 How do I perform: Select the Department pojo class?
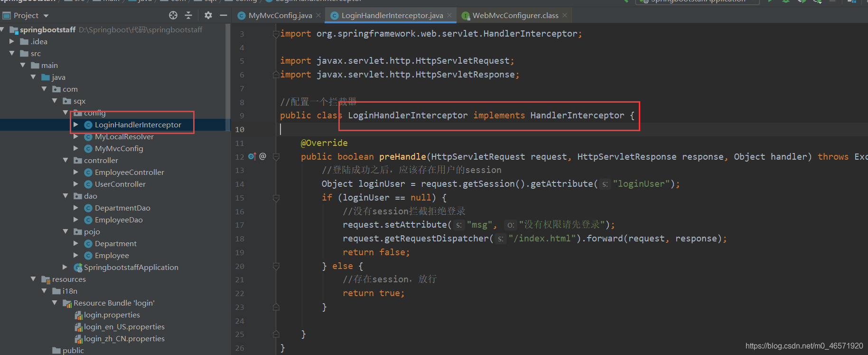(x=115, y=244)
